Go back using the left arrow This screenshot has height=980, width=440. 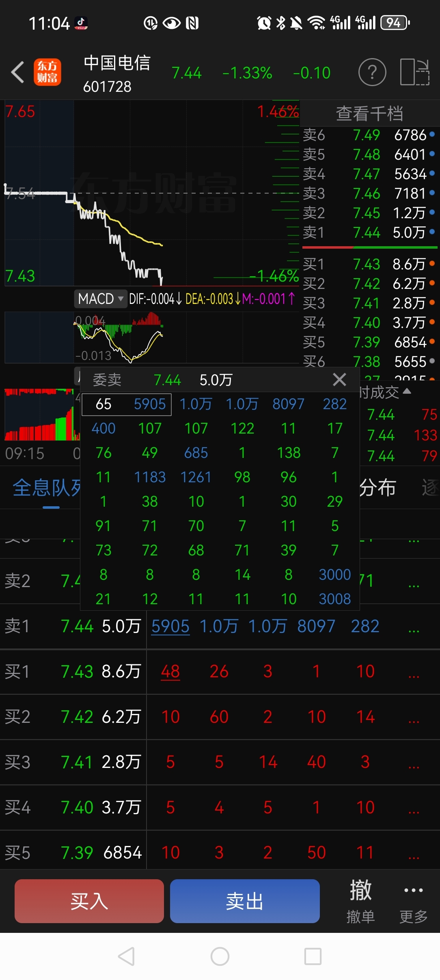(x=17, y=72)
